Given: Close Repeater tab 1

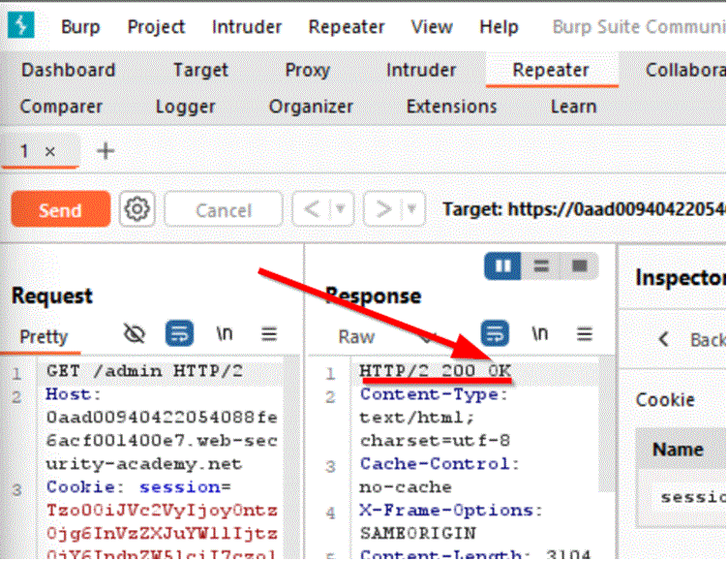Looking at the screenshot, I should pyautogui.click(x=50, y=152).
